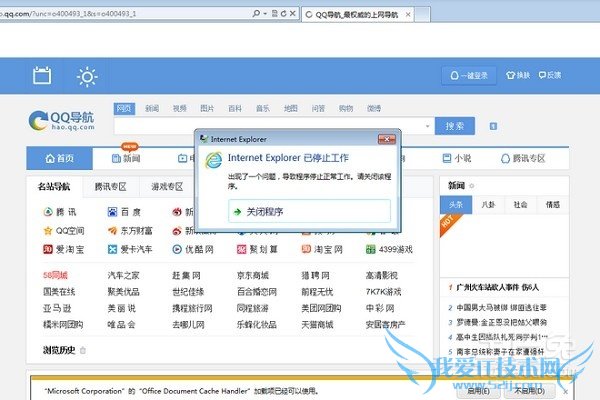Show 情感 news tab

click(553, 205)
